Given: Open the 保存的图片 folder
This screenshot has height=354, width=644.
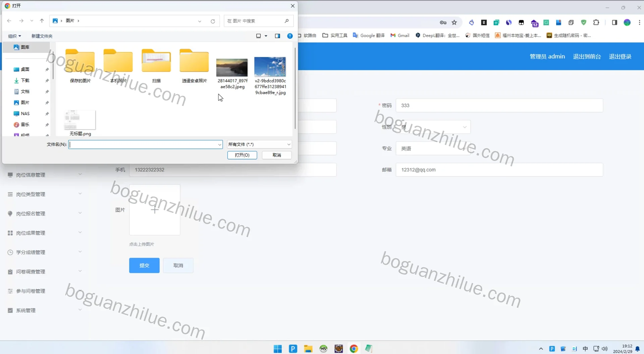Looking at the screenshot, I should point(80,66).
